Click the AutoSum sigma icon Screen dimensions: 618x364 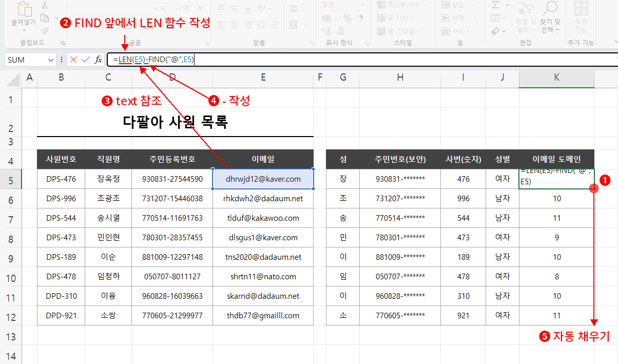495,5
